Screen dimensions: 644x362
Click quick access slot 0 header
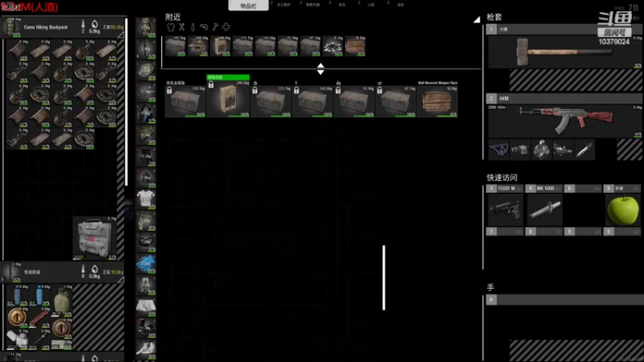(622, 232)
